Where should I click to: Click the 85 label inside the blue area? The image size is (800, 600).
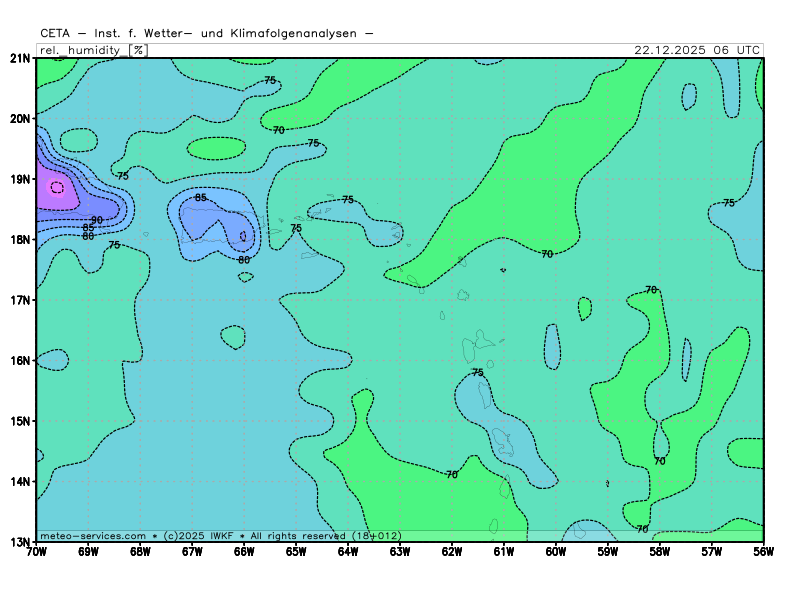(201, 198)
